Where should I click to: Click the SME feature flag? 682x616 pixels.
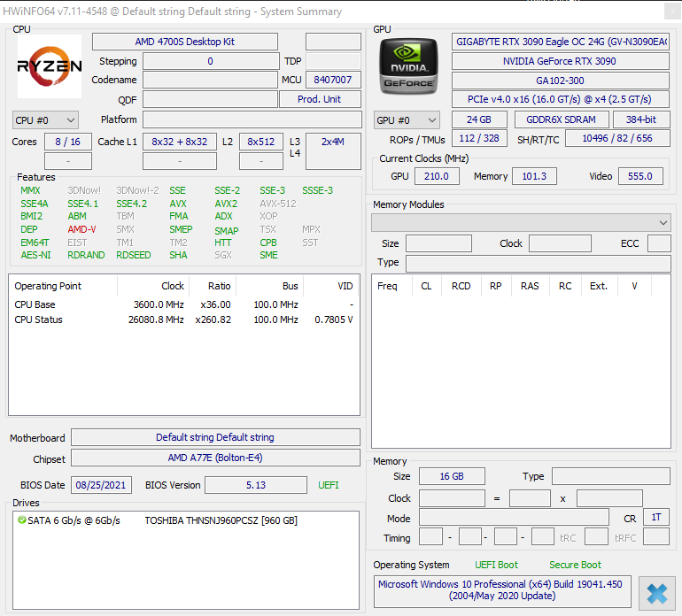point(268,255)
